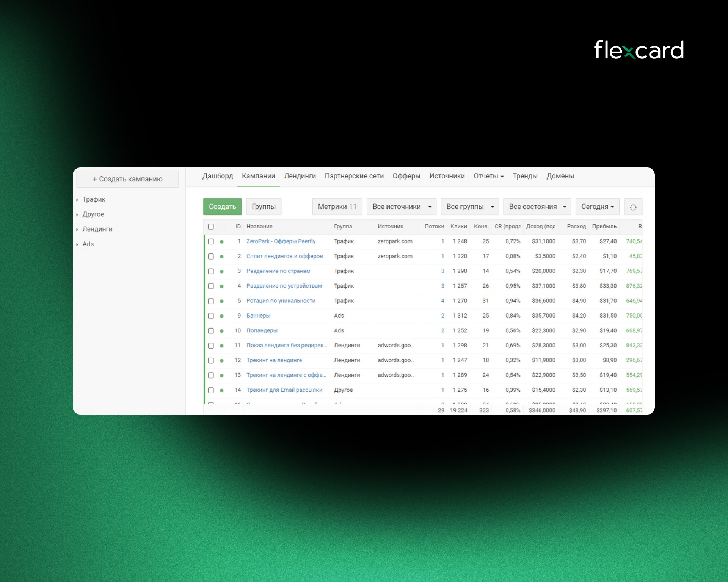Check the Разделение по устройствам row checkbox
The image size is (728, 582).
click(211, 286)
